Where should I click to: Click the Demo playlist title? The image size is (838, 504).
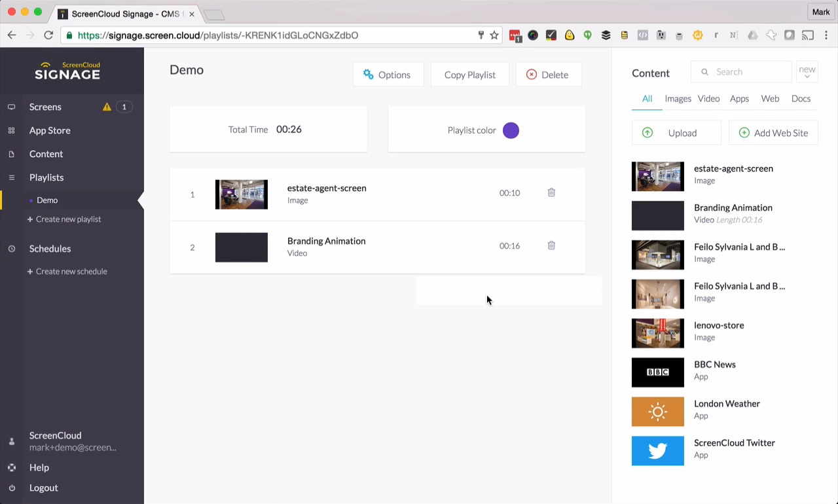click(x=187, y=70)
